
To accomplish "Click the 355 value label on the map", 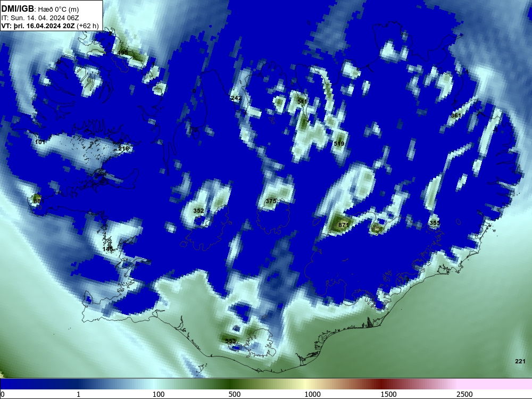I will (x=435, y=223).
